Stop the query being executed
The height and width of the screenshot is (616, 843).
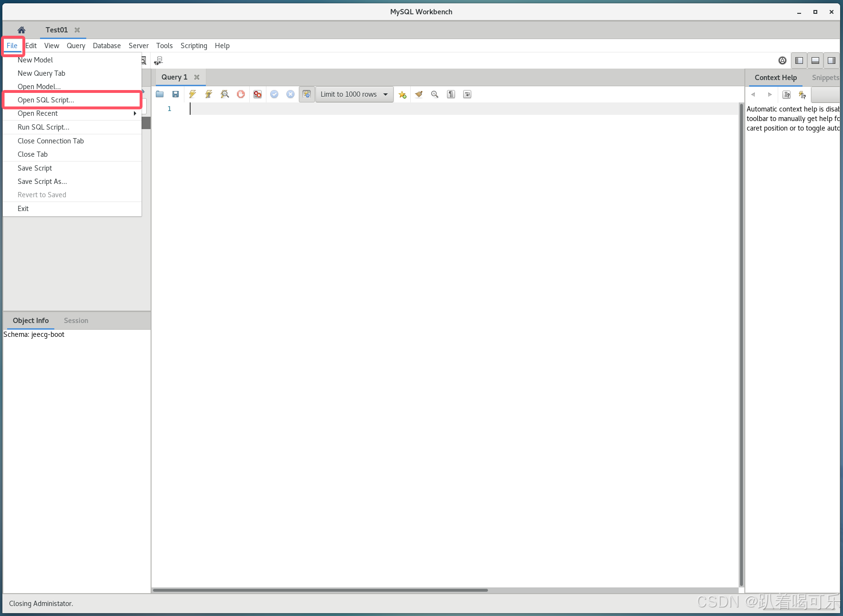[x=241, y=94]
